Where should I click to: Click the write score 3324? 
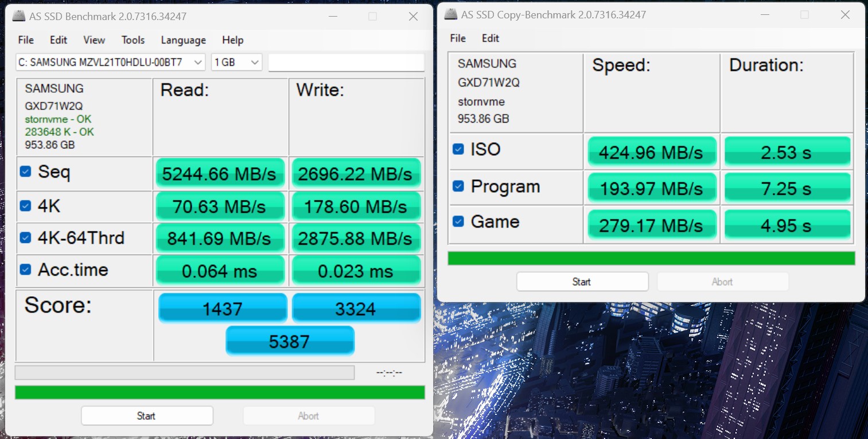pos(356,308)
